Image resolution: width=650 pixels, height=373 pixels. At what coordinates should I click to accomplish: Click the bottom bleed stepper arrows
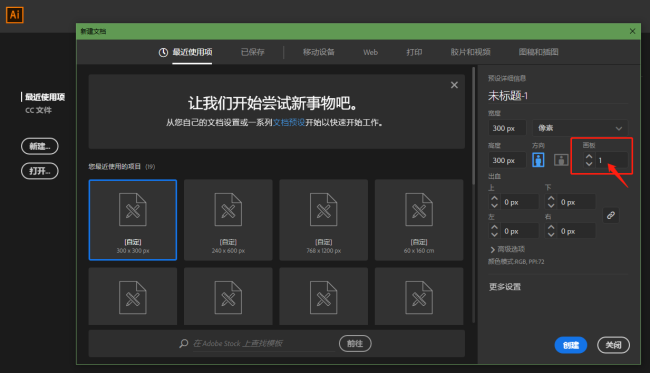(551, 202)
